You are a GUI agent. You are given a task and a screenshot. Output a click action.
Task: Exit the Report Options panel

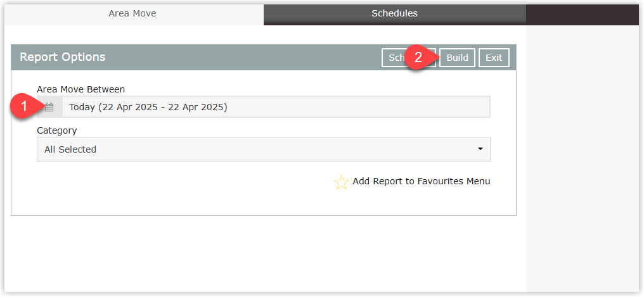[494, 58]
